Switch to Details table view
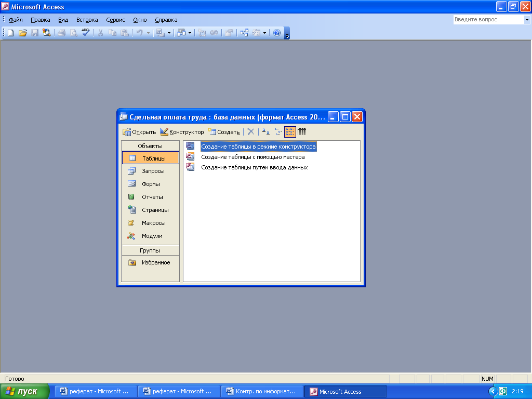Image resolution: width=532 pixels, height=399 pixels. pyautogui.click(x=302, y=131)
